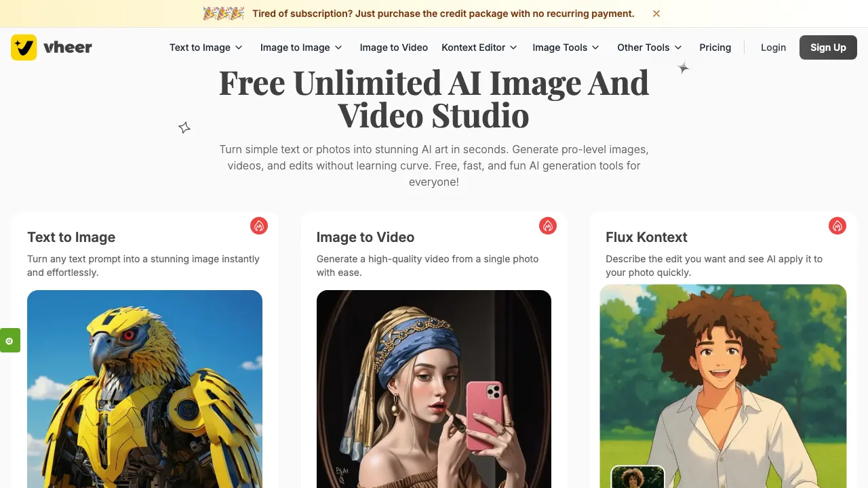Dismiss the credit package promo banner
Image resolution: width=868 pixels, height=488 pixels.
pyautogui.click(x=656, y=14)
